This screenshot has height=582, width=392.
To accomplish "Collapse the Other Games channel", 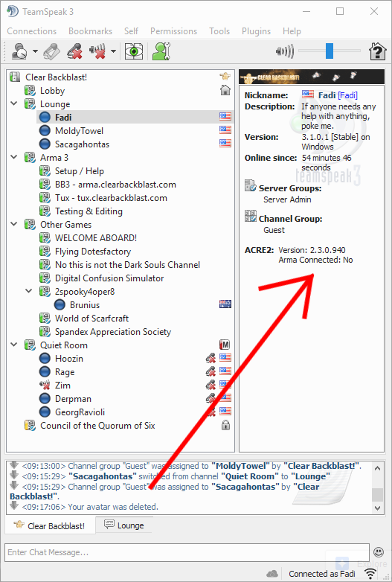I will click(x=13, y=224).
